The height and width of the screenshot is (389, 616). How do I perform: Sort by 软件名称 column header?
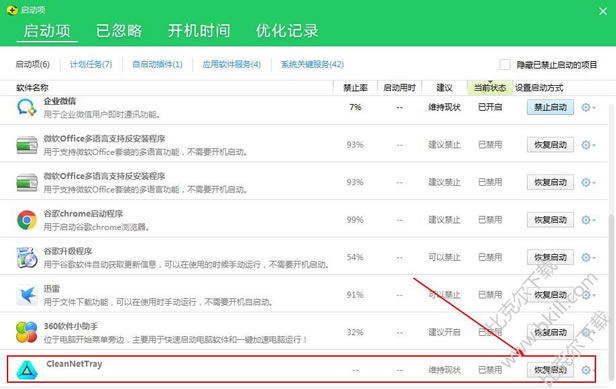[x=32, y=88]
